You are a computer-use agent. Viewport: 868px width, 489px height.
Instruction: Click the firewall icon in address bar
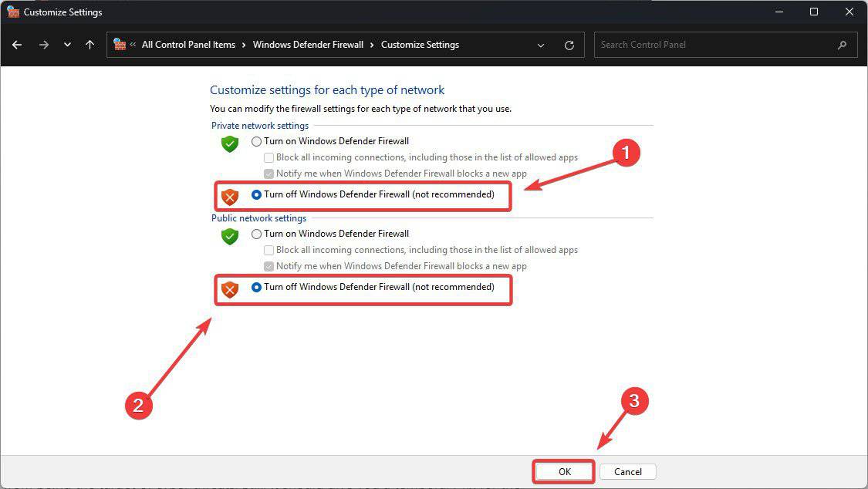119,44
